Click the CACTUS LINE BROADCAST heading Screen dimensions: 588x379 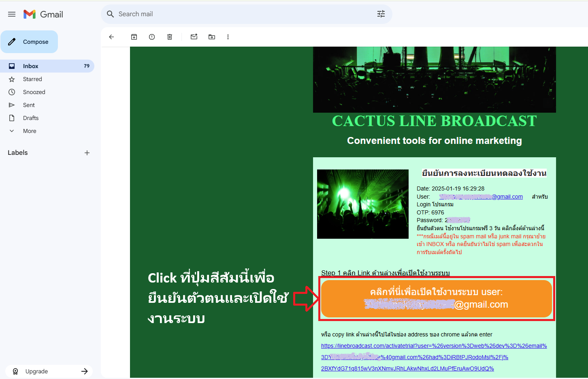[435, 121]
